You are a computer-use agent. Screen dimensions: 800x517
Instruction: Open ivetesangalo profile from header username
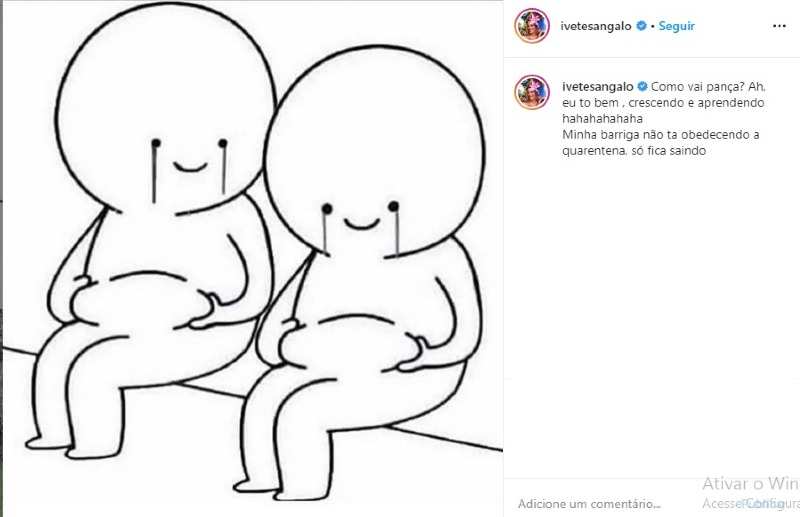pos(596,26)
